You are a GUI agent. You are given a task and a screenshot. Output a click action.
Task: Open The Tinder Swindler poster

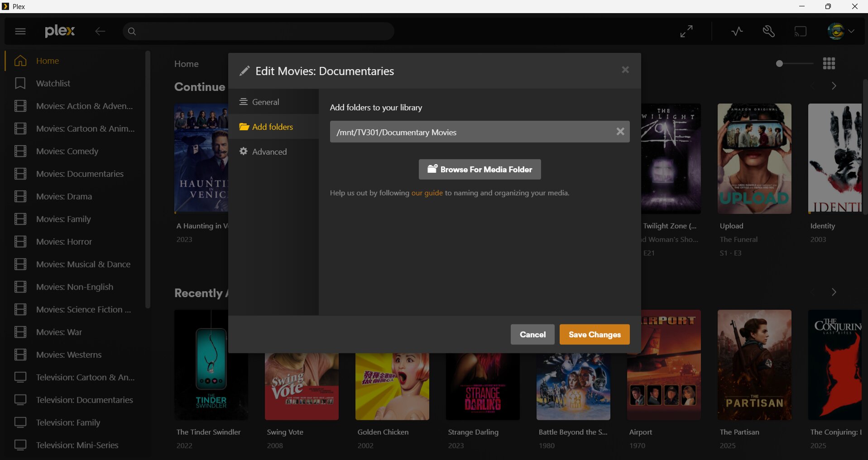(x=211, y=365)
